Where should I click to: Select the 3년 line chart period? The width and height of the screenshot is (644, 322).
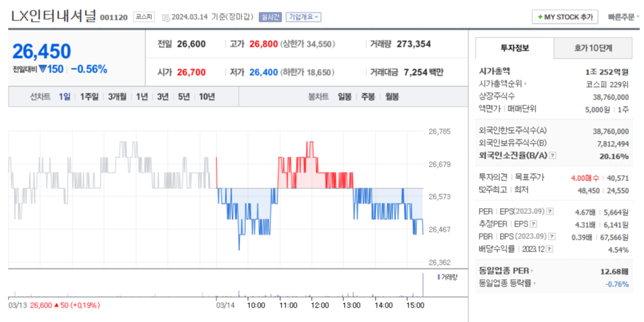tap(162, 97)
